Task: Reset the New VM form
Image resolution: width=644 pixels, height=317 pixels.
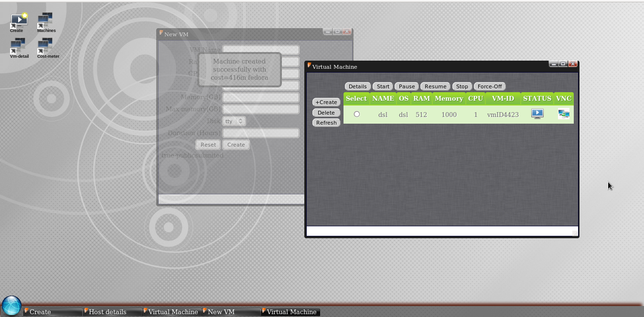Action: 208,144
